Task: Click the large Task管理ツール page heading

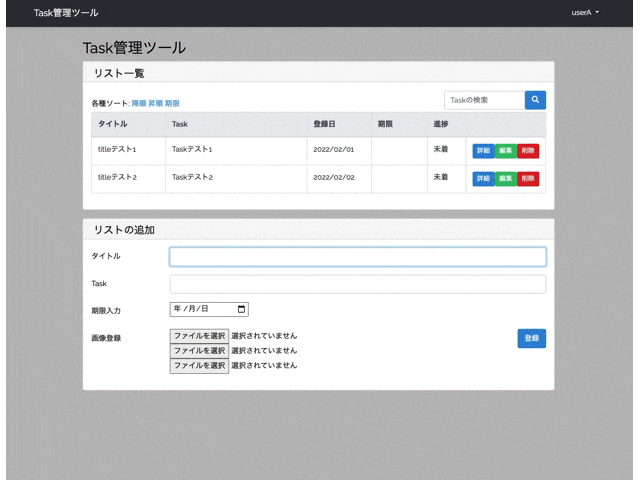Action: 134,48
